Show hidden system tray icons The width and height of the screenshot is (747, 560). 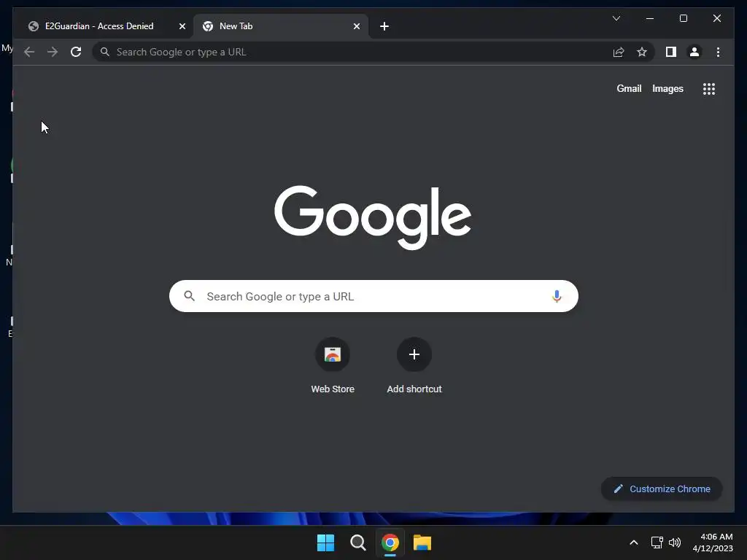click(634, 542)
